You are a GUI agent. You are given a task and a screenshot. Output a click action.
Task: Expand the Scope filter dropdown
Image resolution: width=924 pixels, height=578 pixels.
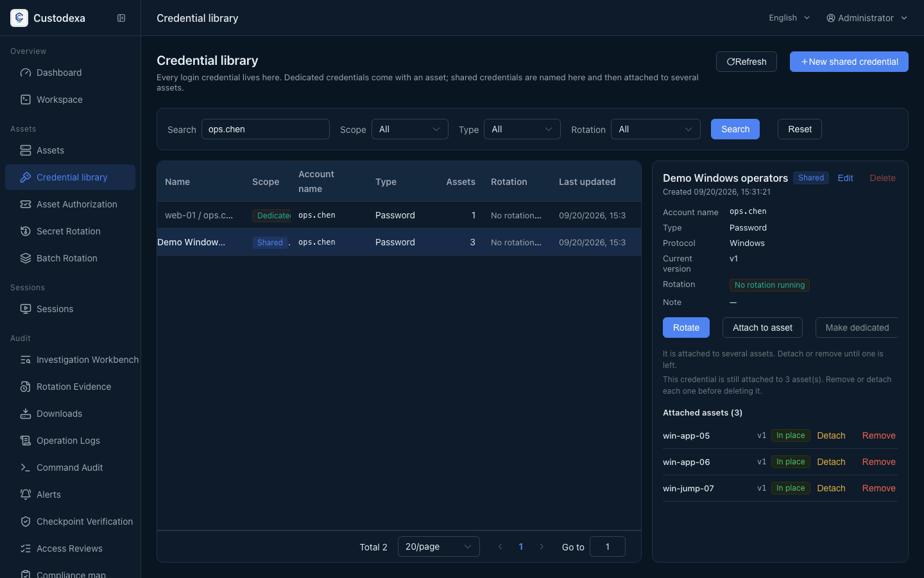[x=410, y=129]
